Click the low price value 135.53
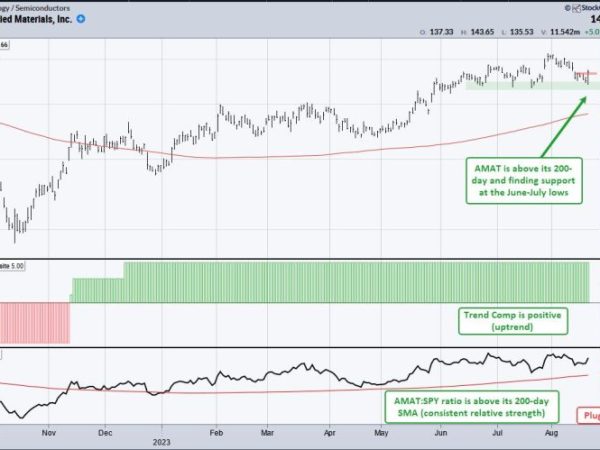Image resolution: width=600 pixels, height=450 pixels. (x=522, y=32)
